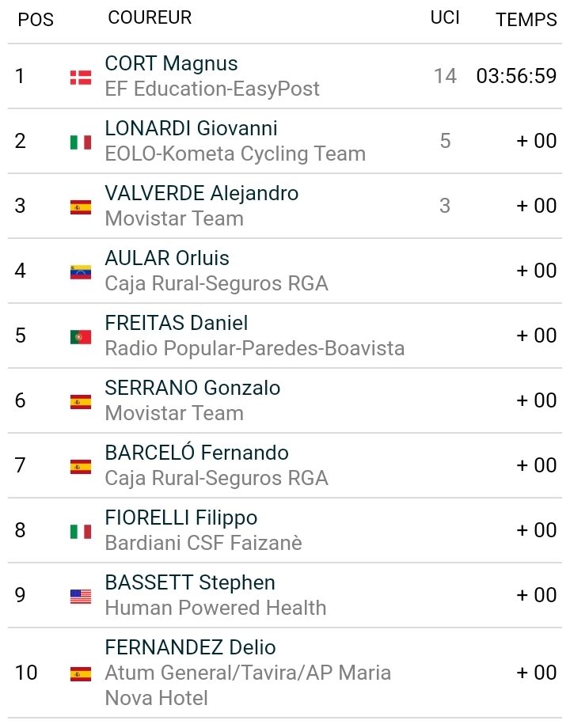Screen dimensions: 570x728
Task: Select the EF Education-EasyPost team name
Action: point(212,89)
